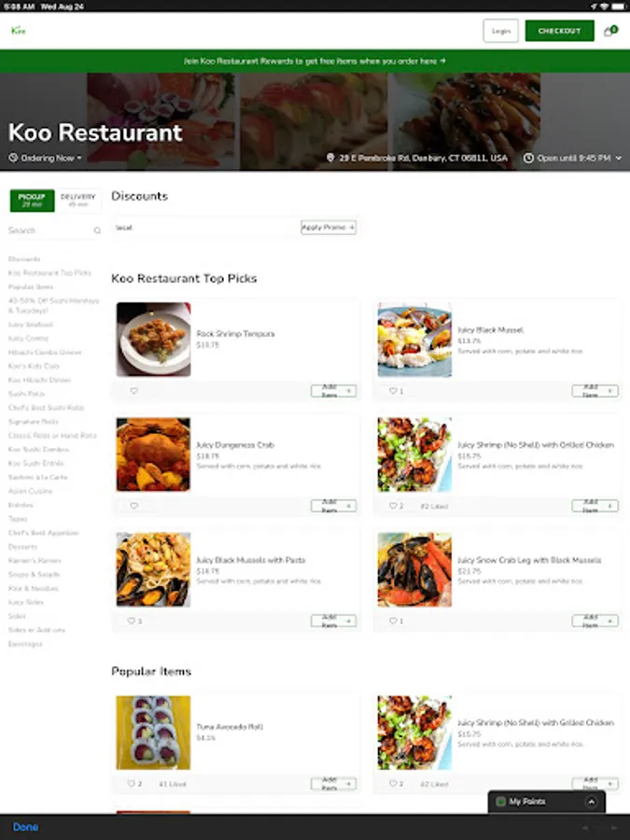Like Juicy Snow Crab Leg heart icon
Viewport: 630px width, 840px height.
point(393,621)
